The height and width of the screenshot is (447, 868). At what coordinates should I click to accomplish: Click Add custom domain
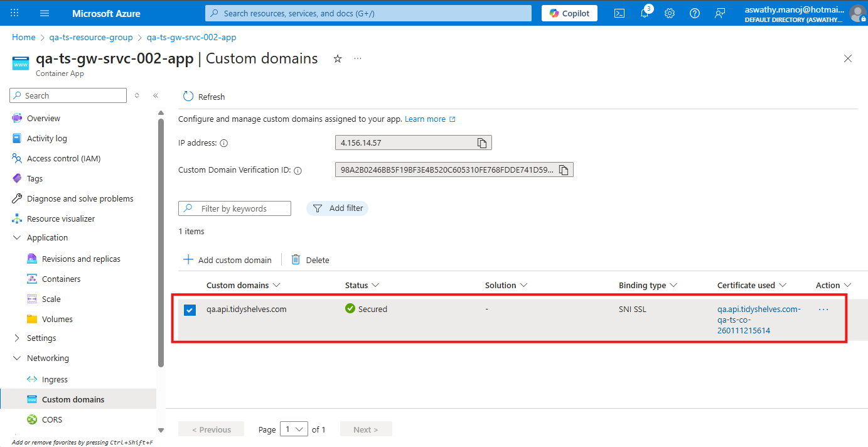pos(227,260)
